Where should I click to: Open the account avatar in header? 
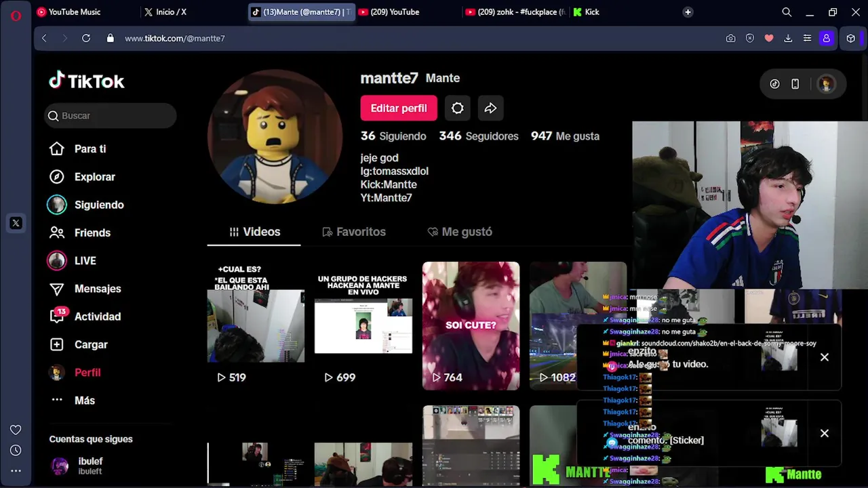tap(825, 84)
